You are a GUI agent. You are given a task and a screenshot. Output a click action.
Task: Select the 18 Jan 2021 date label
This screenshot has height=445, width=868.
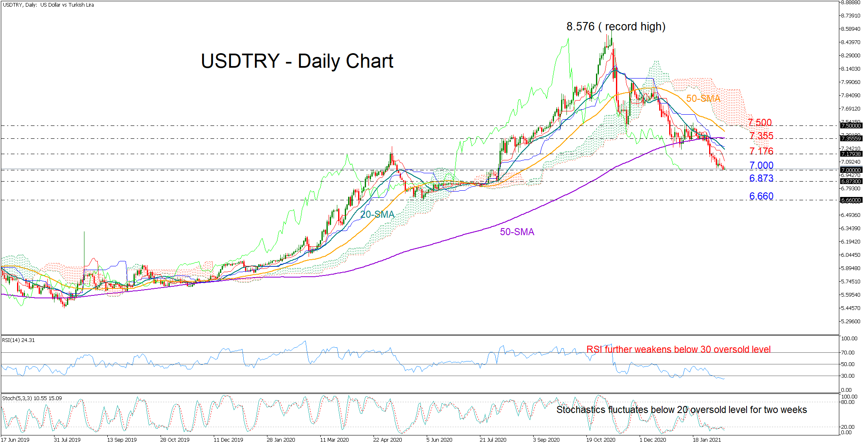click(x=707, y=440)
